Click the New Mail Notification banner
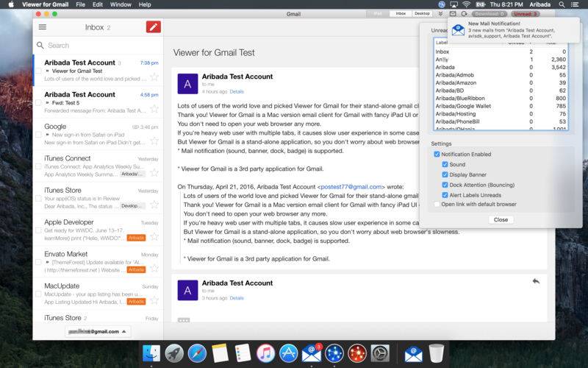This screenshot has width=588, height=368. 514,29
